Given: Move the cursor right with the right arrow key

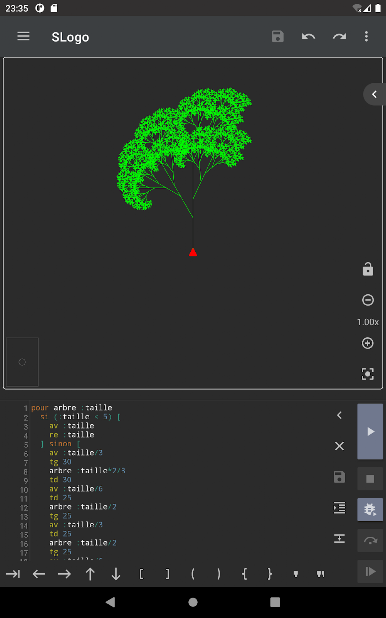Looking at the screenshot, I should [x=64, y=574].
